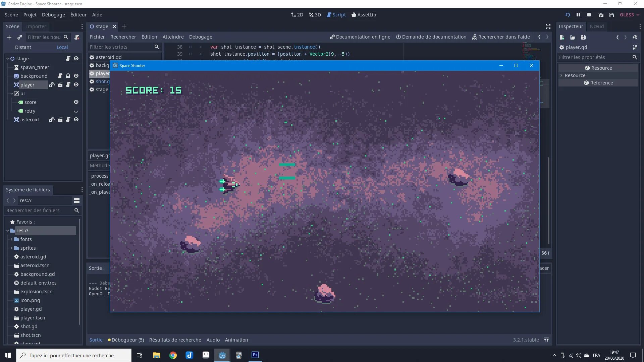Open asteroid sub-scene in editor icon
This screenshot has height=362, width=644.
tap(60, 119)
